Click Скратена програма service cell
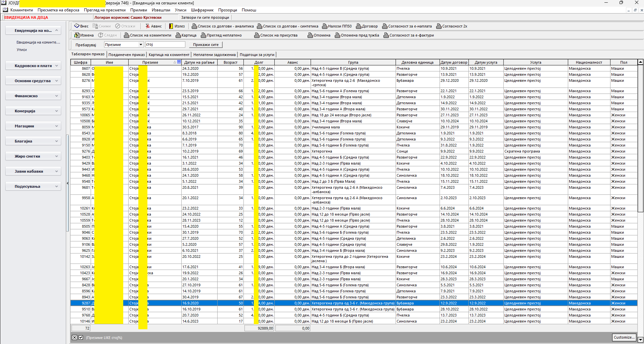 tap(536, 151)
